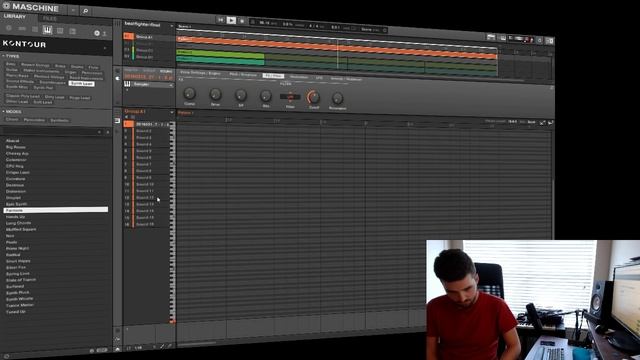This screenshot has height=360, width=640.
Task: Click the Maschine logo icon
Action: pos(6,6)
